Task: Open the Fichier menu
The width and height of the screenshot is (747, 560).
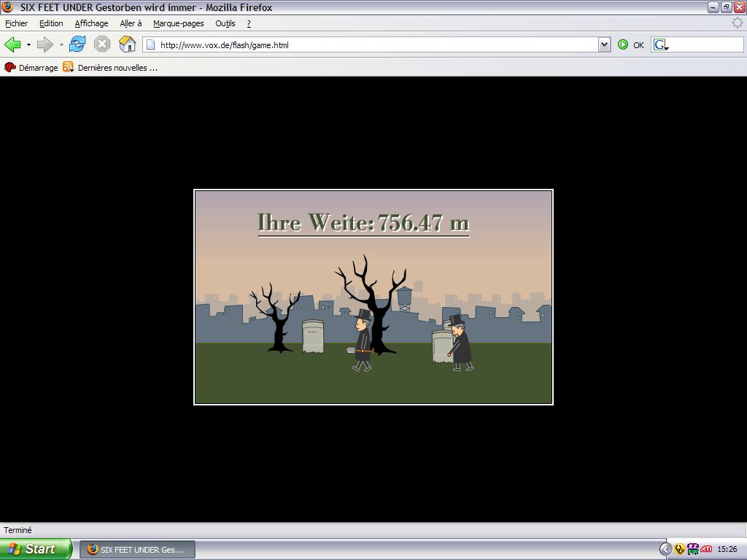Action: [16, 23]
